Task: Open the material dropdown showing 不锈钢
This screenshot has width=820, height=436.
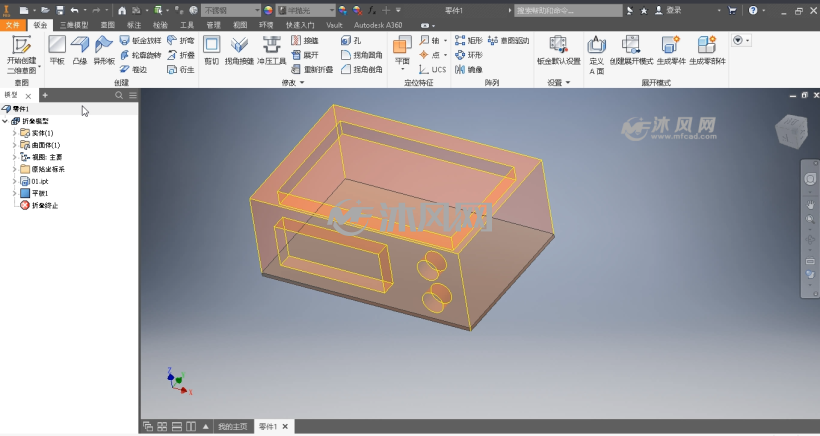Action: (231, 10)
